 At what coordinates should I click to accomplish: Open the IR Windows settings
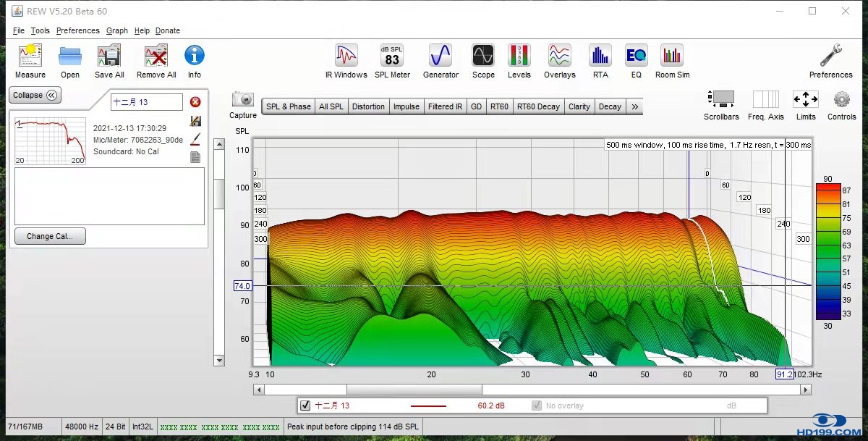click(346, 56)
